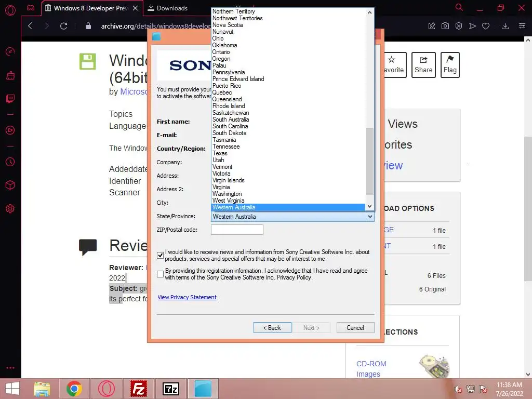This screenshot has width=532, height=399.
Task: Open CD-ROM Images collection link
Action: 371,369
